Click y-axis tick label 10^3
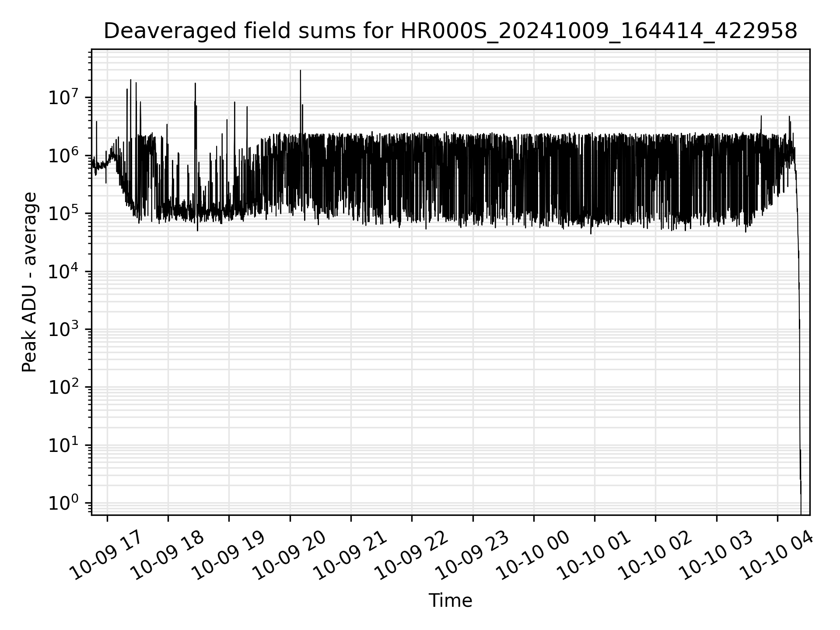The image size is (840, 630). click(x=63, y=329)
